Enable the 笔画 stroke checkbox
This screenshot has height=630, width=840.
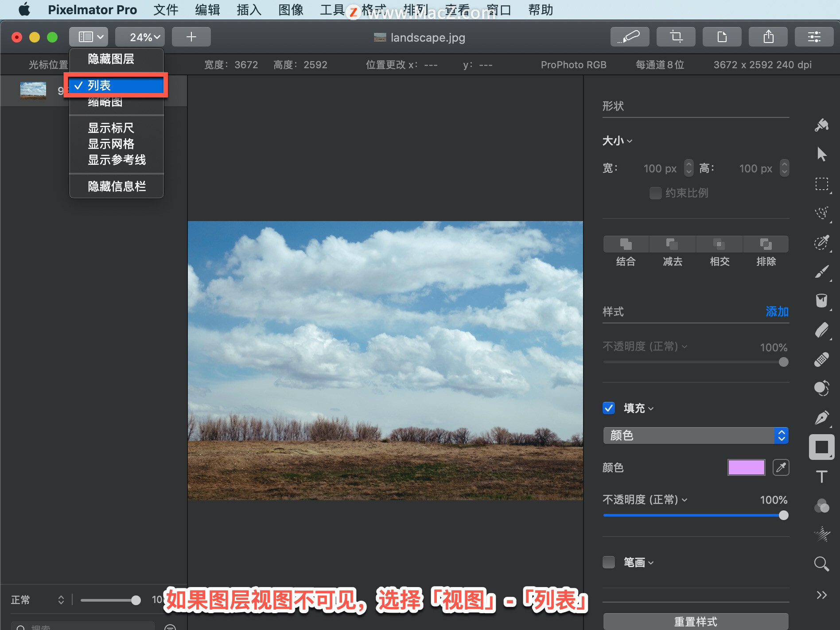point(609,562)
